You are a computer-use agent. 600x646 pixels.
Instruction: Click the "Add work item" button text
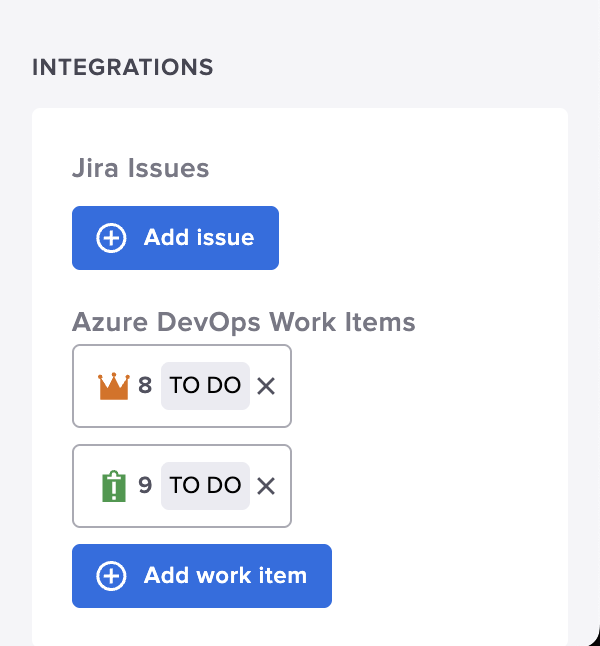(225, 576)
